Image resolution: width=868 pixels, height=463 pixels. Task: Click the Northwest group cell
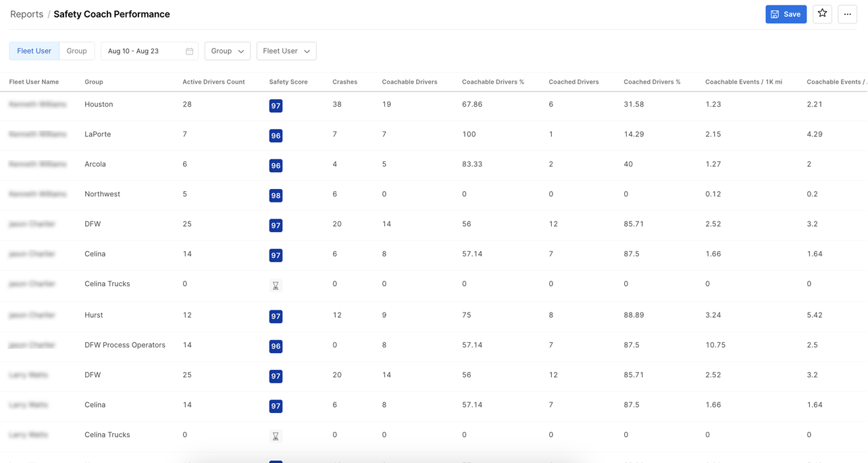[x=102, y=194]
